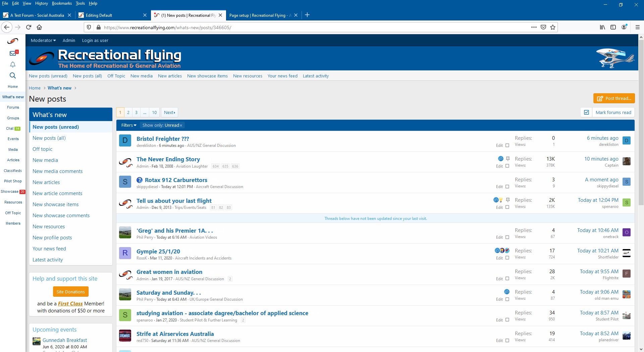Tick the checkbox for Rotax 912 Carburettors
The width and height of the screenshot is (644, 352).
(507, 187)
